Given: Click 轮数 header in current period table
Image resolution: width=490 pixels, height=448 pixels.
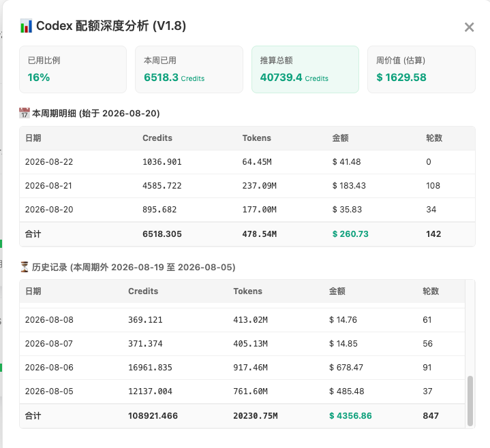Looking at the screenshot, I should [x=434, y=138].
